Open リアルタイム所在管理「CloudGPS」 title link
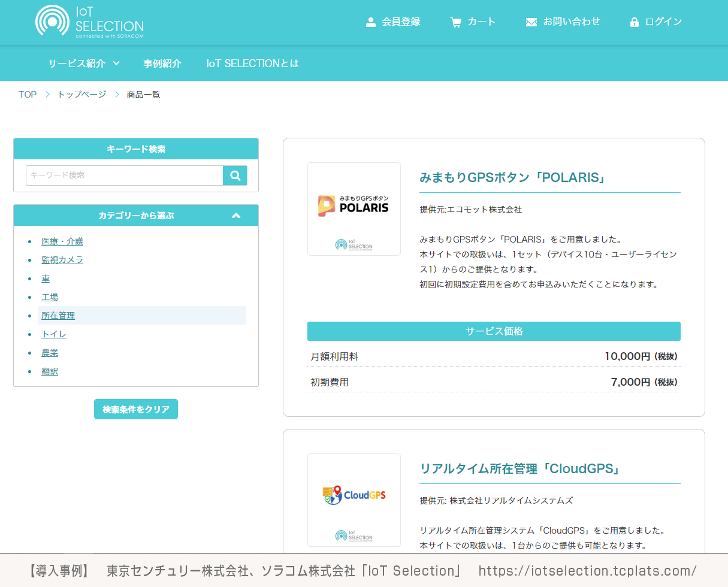 click(x=520, y=469)
